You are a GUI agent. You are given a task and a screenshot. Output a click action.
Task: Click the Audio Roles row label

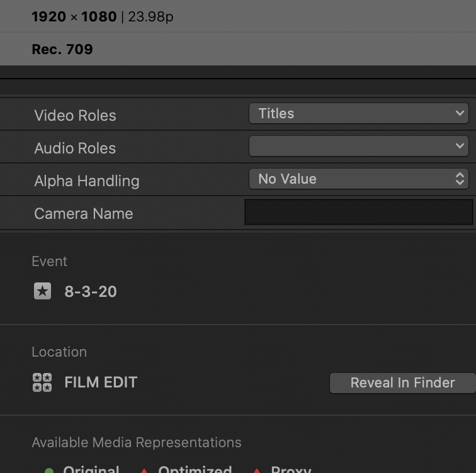pyautogui.click(x=75, y=148)
